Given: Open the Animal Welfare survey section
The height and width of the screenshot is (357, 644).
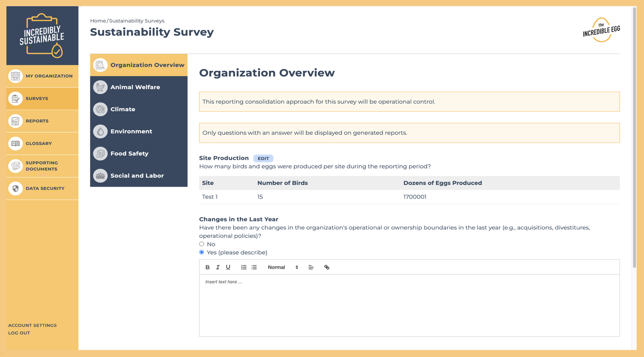Looking at the screenshot, I should 135,87.
